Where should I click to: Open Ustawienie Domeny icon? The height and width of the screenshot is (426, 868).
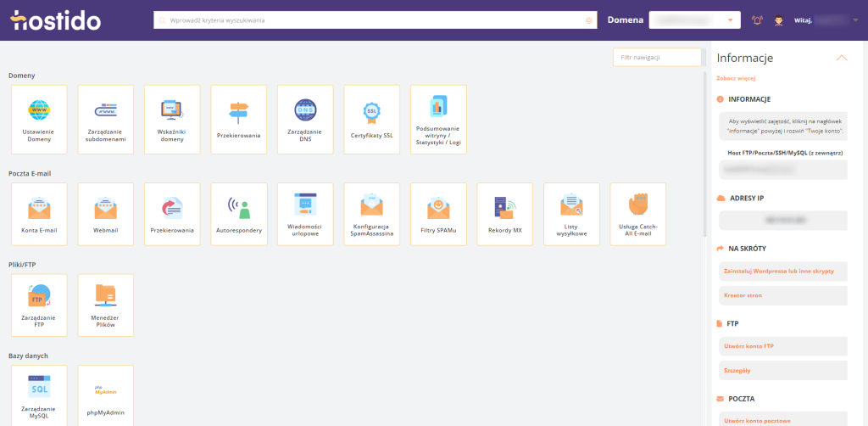[39, 119]
